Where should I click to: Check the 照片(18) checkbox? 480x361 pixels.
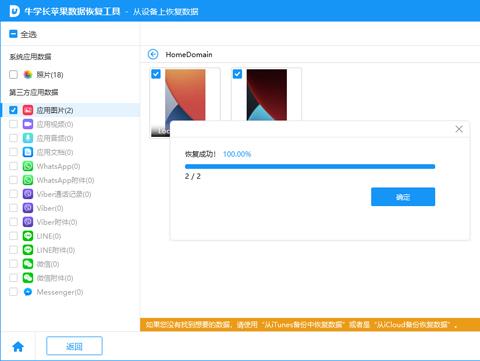coord(13,74)
